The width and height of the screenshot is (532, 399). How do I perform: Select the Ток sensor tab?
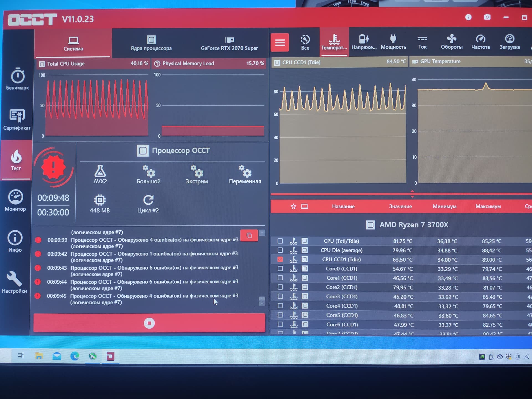pyautogui.click(x=422, y=42)
